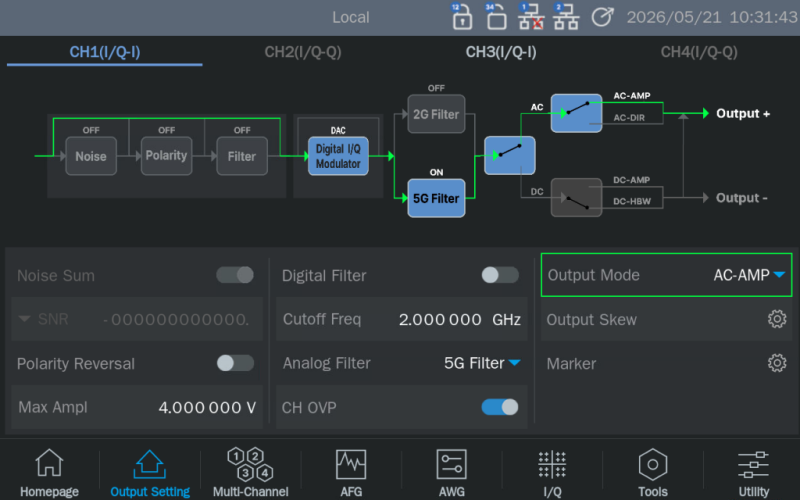Click the DC-AMP/DC-HBW switch block
800x500 pixels.
click(x=577, y=197)
